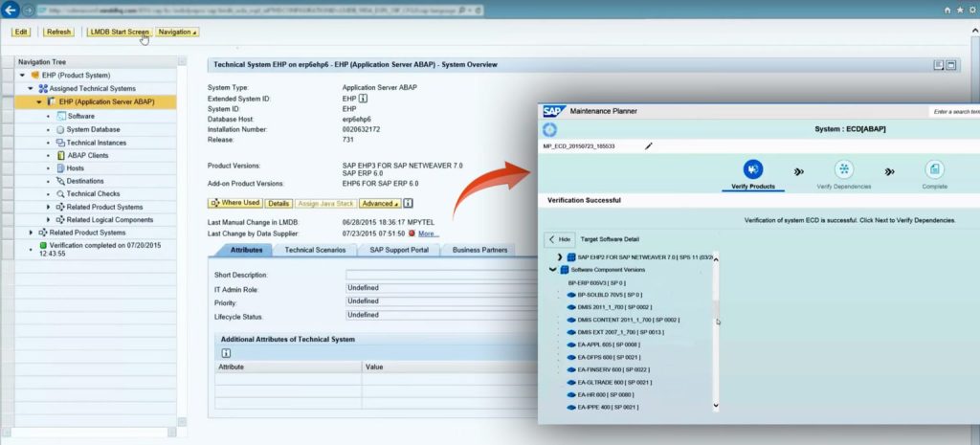Switch to the Business Partners tab

tap(479, 250)
